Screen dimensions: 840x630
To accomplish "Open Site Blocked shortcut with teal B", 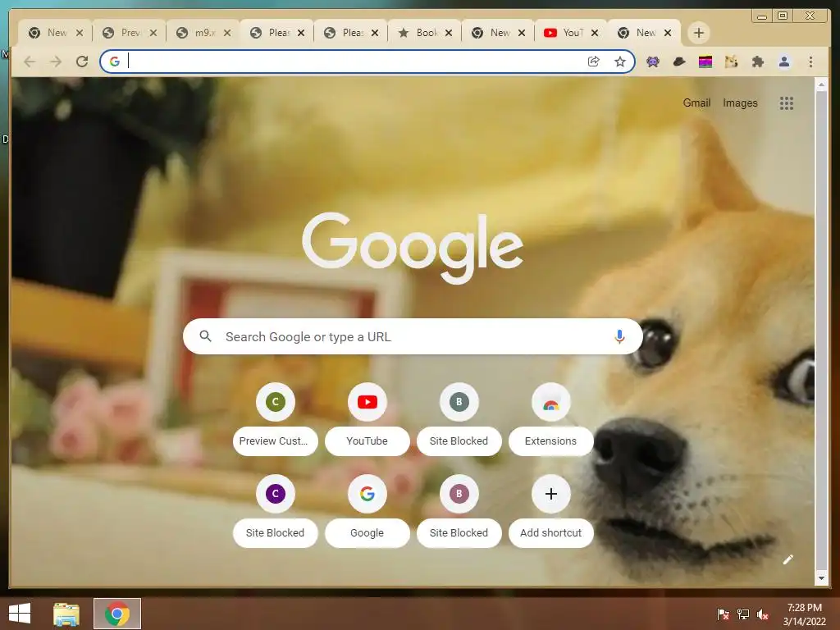I will (459, 419).
